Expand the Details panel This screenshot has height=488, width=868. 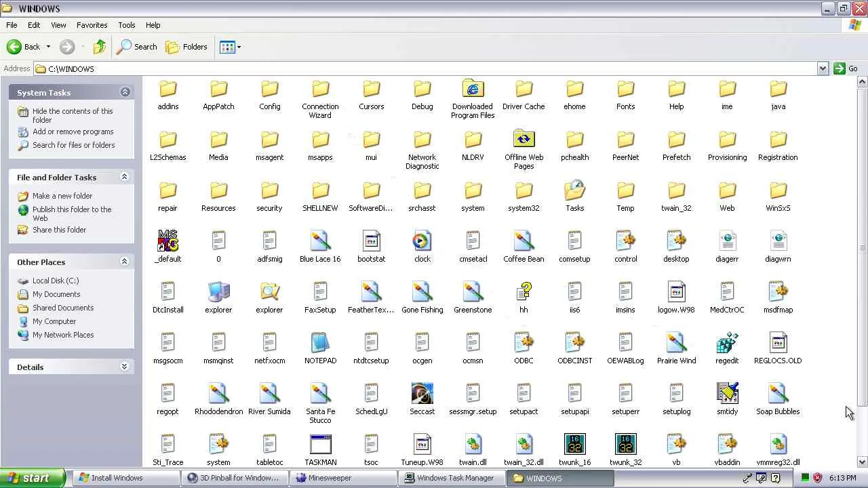click(x=125, y=367)
